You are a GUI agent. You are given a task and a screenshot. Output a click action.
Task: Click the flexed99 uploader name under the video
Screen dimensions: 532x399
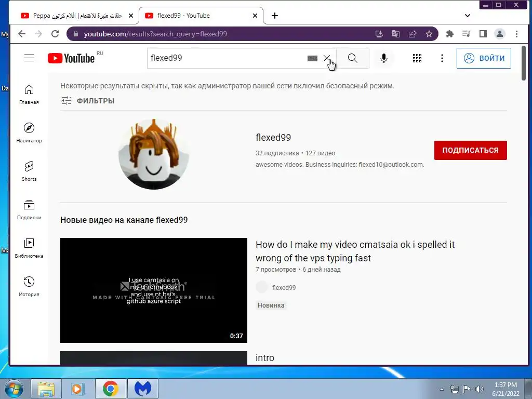tap(284, 288)
